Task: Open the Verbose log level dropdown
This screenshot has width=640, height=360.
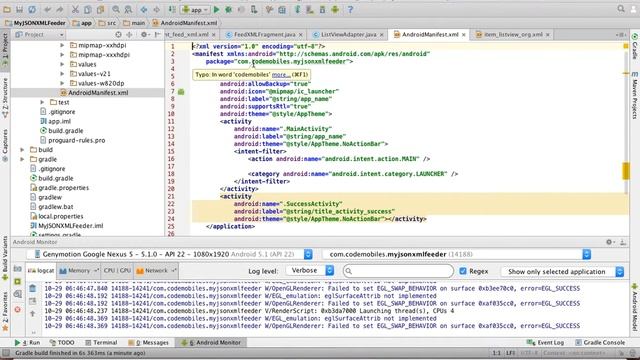Action: point(310,271)
